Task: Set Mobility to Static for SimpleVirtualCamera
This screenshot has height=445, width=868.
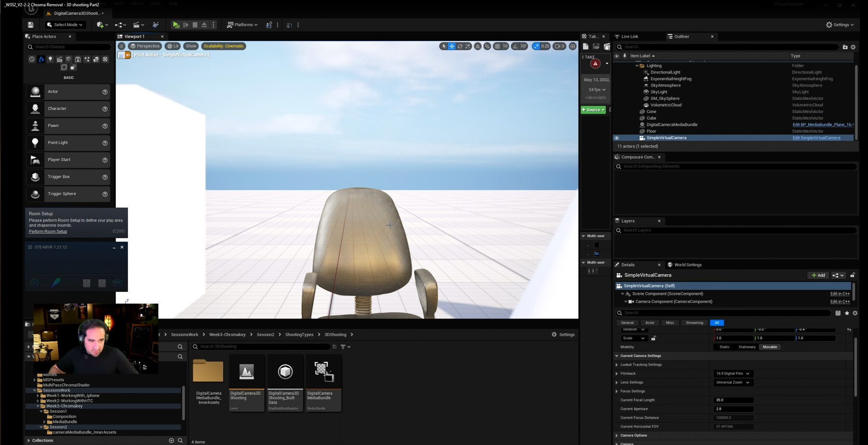Action: click(x=724, y=347)
